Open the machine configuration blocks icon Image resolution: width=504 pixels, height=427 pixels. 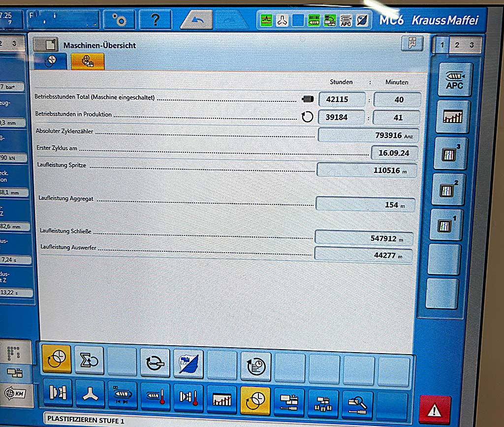point(289,402)
